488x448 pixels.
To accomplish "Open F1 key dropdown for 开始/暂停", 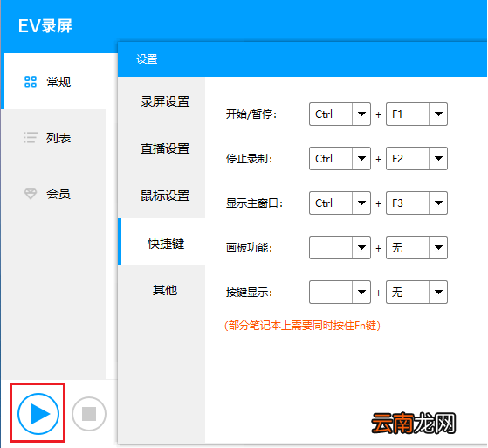I will click(416, 114).
